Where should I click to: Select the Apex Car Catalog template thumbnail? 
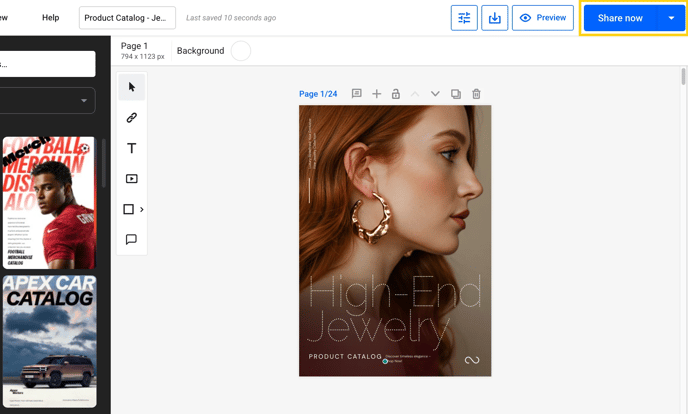[x=49, y=340]
